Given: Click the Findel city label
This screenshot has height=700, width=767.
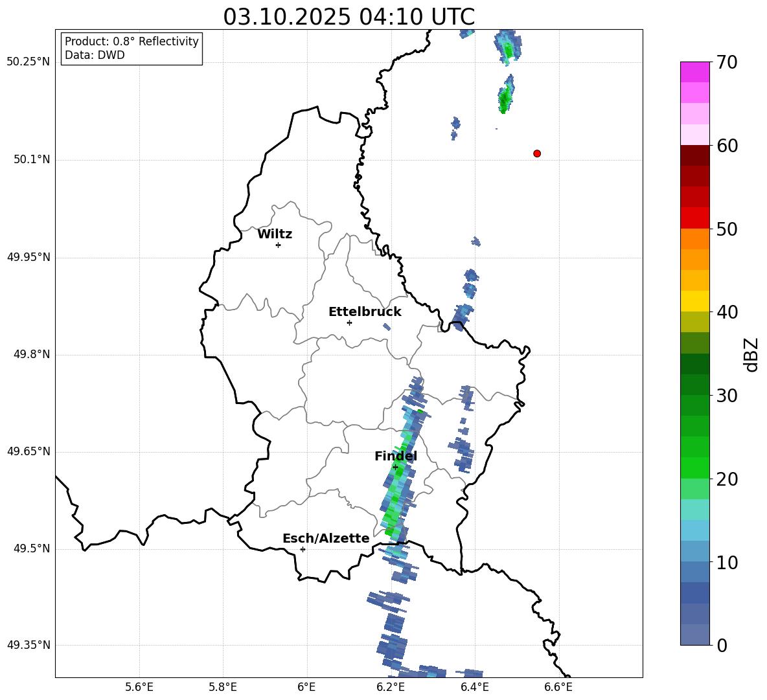Looking at the screenshot, I should tap(396, 456).
